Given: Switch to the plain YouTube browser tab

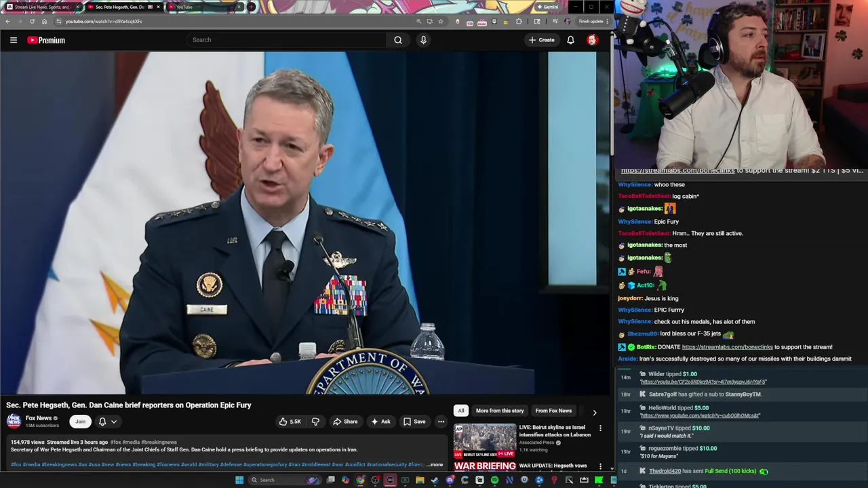Looking at the screenshot, I should pyautogui.click(x=203, y=7).
